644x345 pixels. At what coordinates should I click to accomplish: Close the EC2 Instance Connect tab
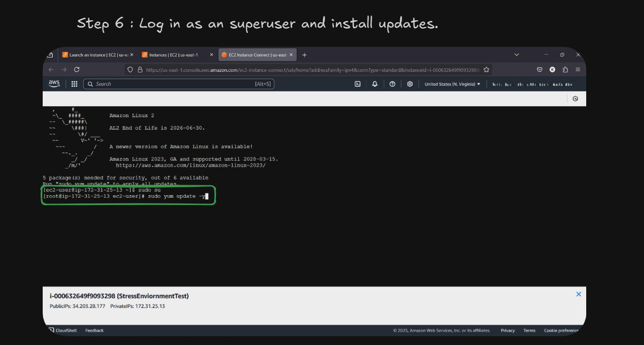[x=291, y=55]
